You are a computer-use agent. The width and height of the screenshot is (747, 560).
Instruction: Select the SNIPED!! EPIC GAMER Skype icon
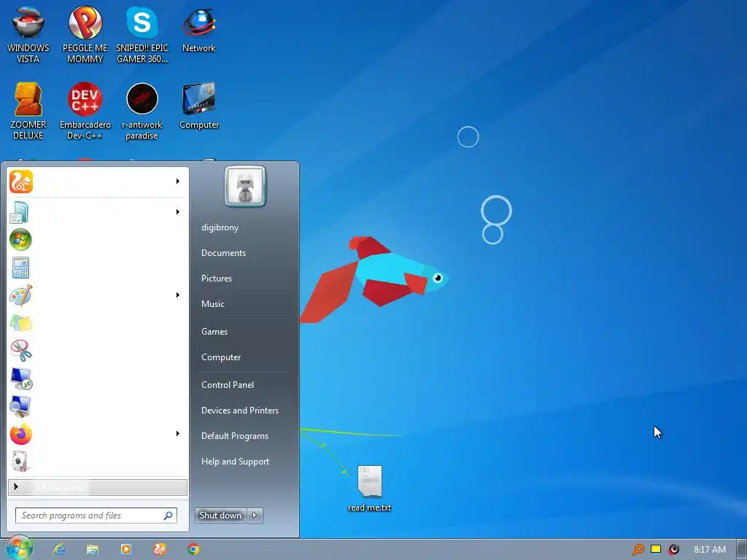pos(142,35)
